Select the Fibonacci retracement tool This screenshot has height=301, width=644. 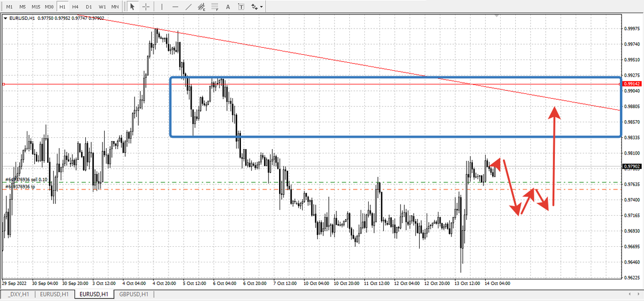[215, 7]
